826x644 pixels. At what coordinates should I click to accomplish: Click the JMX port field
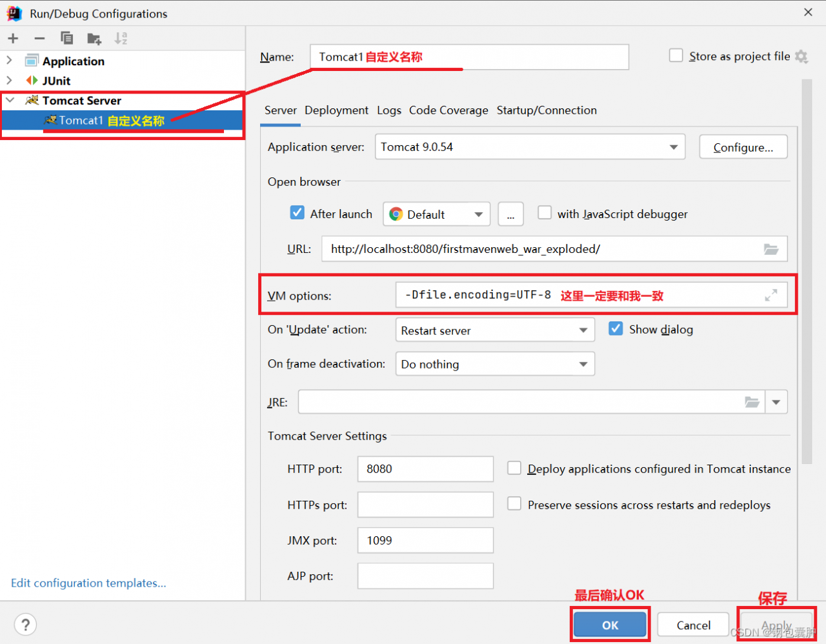point(425,540)
